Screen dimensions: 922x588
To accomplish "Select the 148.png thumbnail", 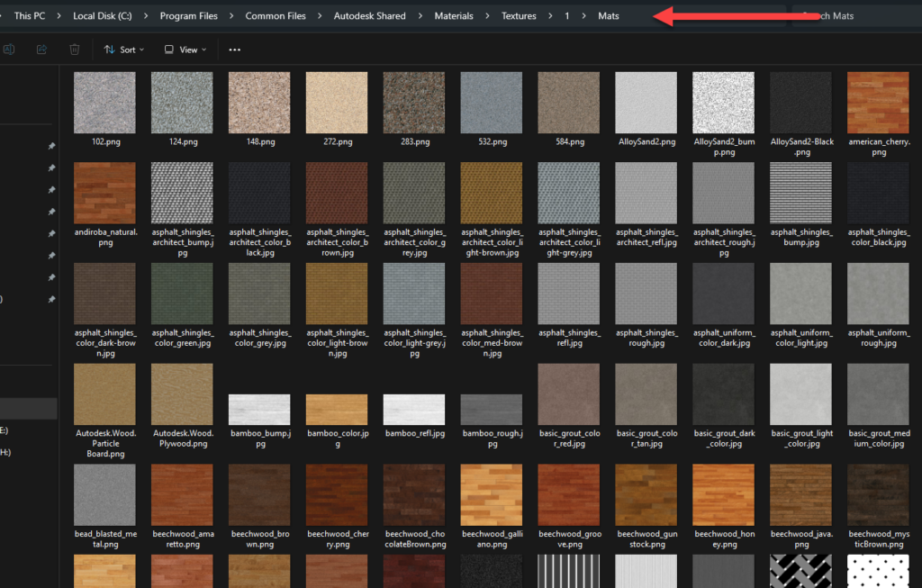I will 259,103.
